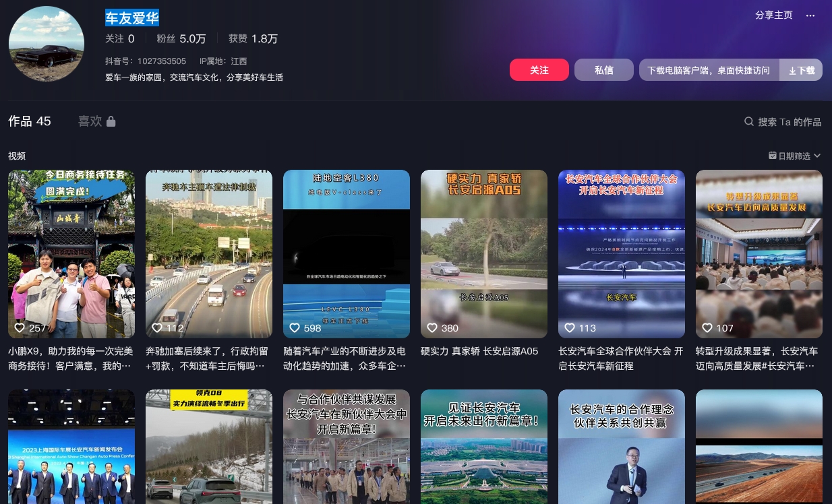Switch to the 作品 45 tab

tap(30, 121)
